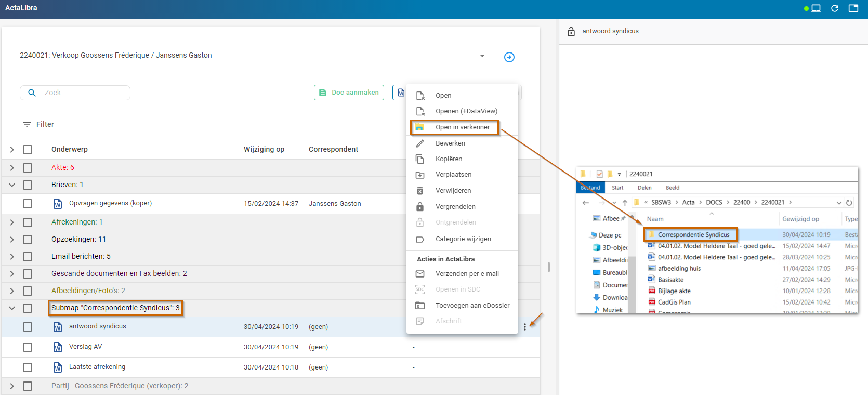868x395 pixels.
Task: Click the Word icon of Laatste afrekening
Action: [x=58, y=367]
